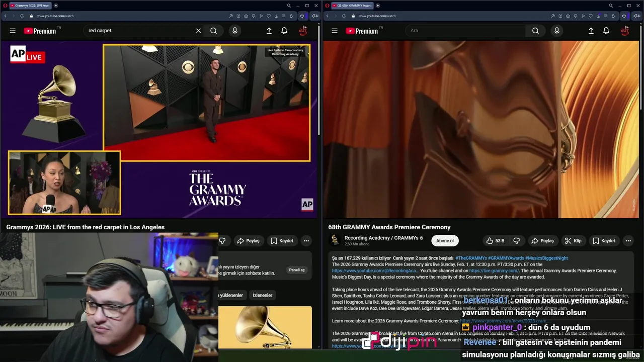Open the upload/create icon in left YouTube
This screenshot has width=644, height=362.
coord(269,31)
